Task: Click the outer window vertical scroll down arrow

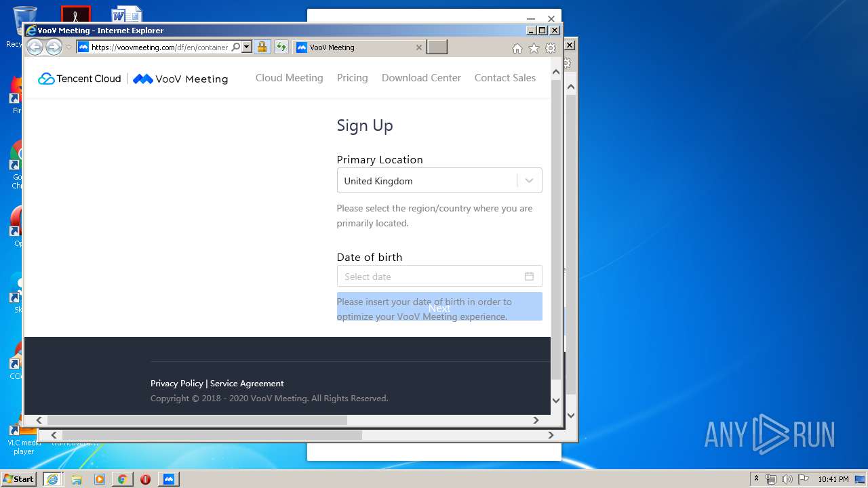Action: (x=570, y=415)
